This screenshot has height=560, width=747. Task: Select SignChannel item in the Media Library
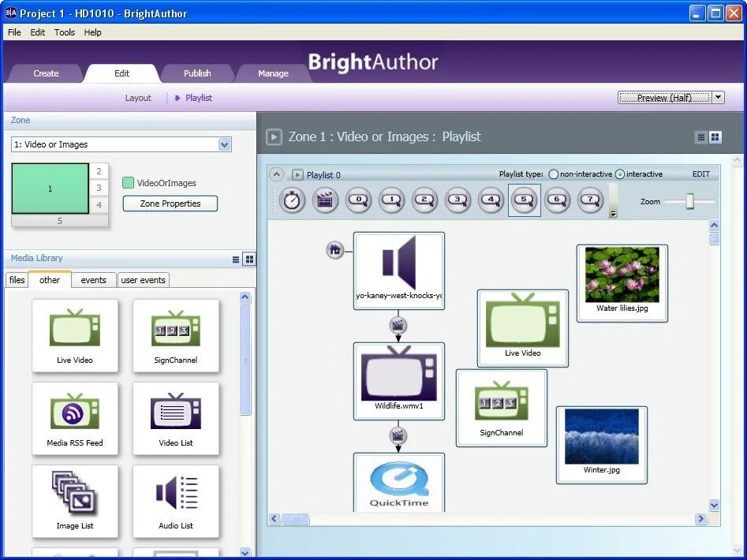coord(176,336)
